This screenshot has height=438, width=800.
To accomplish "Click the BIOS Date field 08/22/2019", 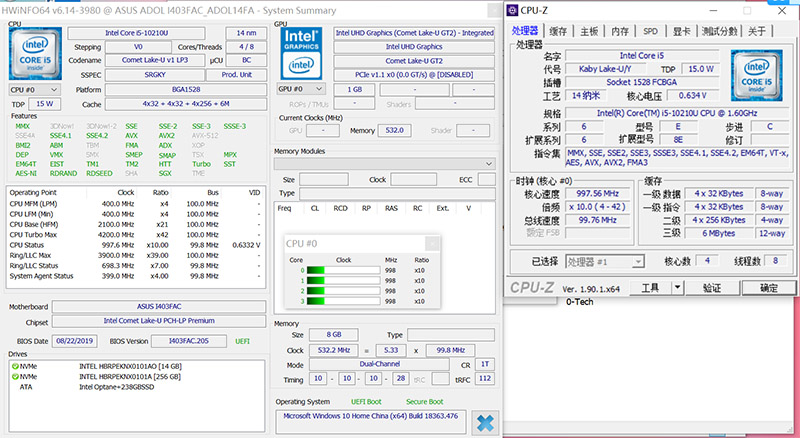I will point(74,341).
